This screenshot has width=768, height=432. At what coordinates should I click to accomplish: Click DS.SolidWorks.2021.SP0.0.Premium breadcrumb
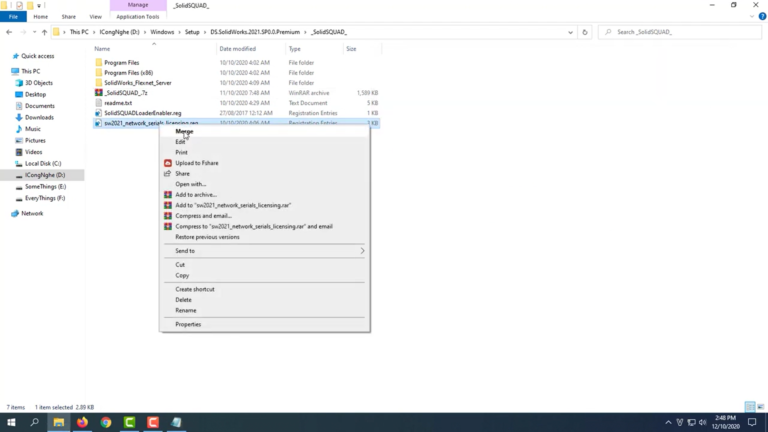pyautogui.click(x=255, y=32)
